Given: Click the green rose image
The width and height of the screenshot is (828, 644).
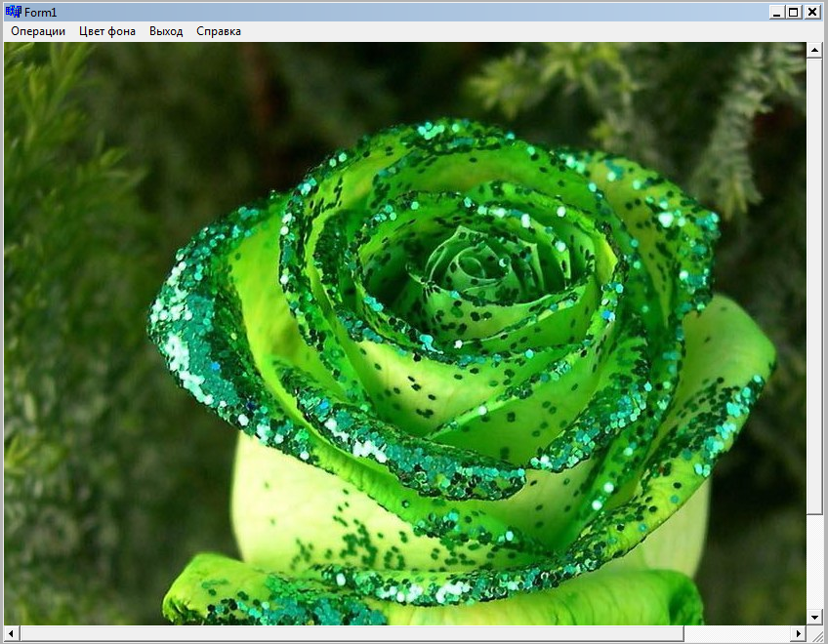Looking at the screenshot, I should (x=405, y=334).
